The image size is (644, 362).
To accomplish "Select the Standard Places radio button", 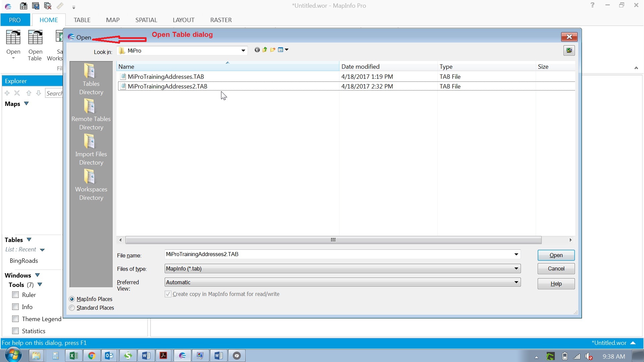I will [x=72, y=308].
